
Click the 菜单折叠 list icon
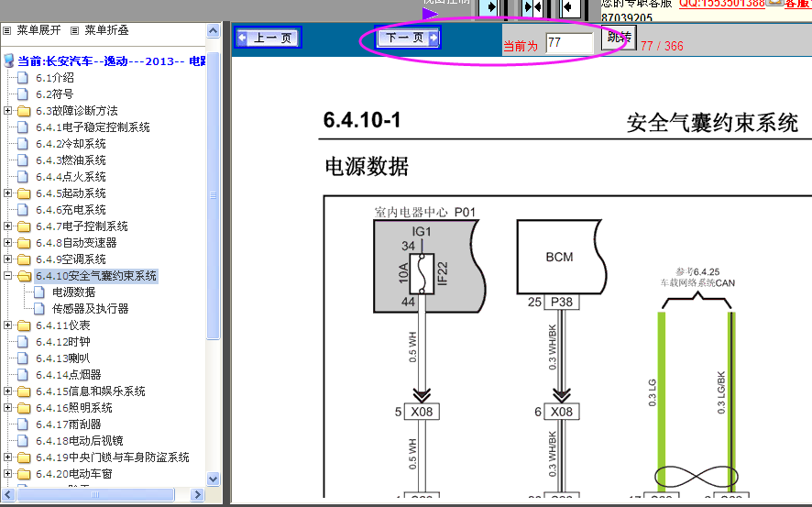click(x=75, y=30)
